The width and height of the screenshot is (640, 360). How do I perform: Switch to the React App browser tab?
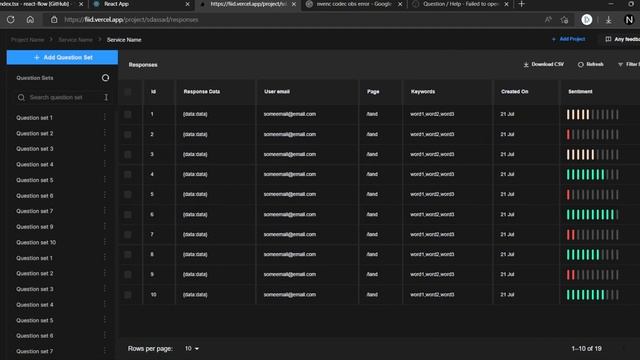pos(141,4)
